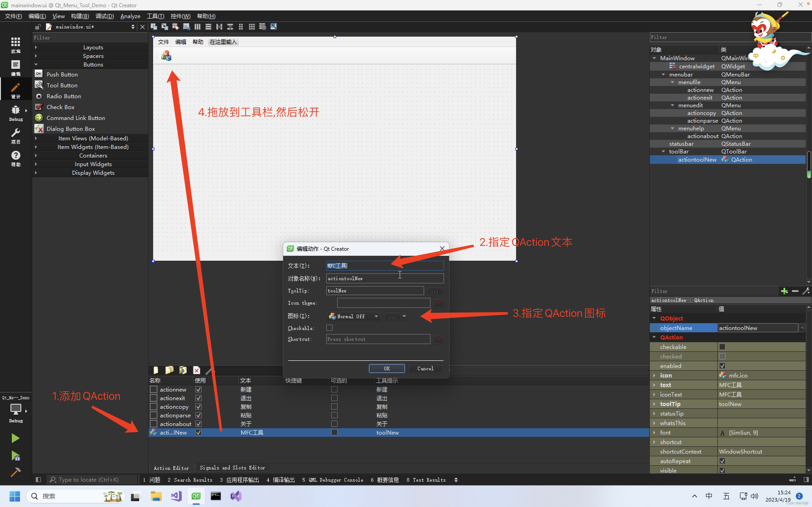This screenshot has width=812, height=507.
Task: Switch to Signals and Slots Editor tab
Action: click(232, 467)
